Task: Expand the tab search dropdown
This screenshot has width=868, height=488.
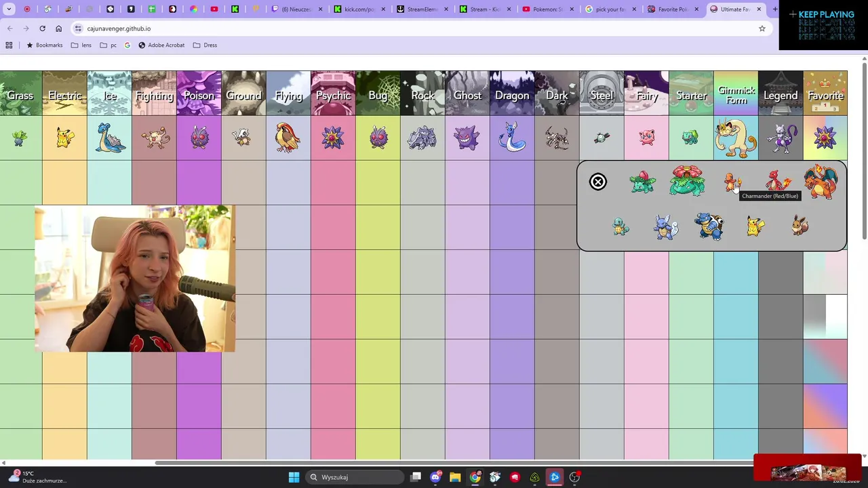Action: tap(9, 9)
